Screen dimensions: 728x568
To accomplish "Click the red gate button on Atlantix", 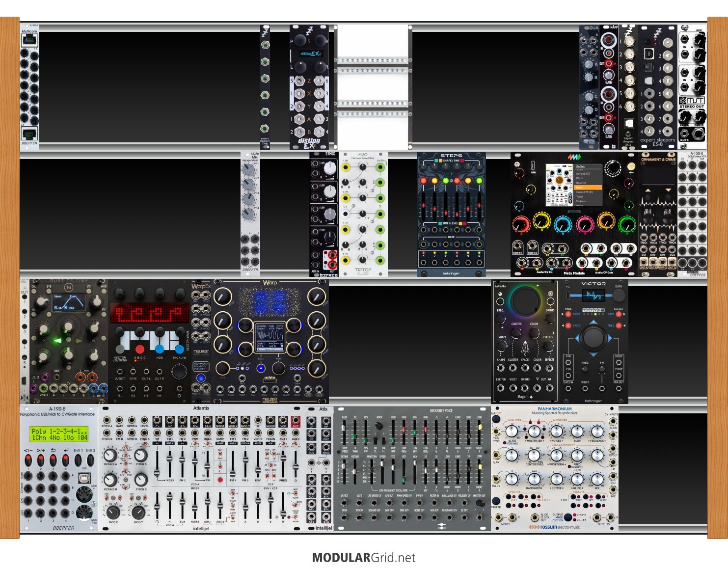I will [x=220, y=480].
